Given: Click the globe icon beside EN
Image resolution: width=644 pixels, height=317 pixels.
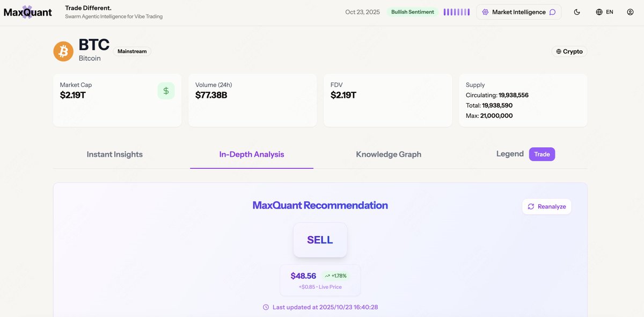Looking at the screenshot, I should 599,12.
